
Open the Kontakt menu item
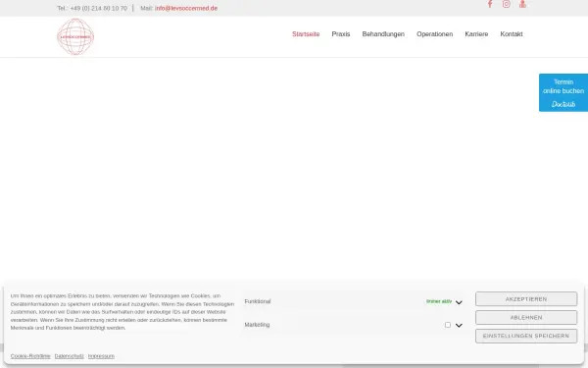[512, 34]
